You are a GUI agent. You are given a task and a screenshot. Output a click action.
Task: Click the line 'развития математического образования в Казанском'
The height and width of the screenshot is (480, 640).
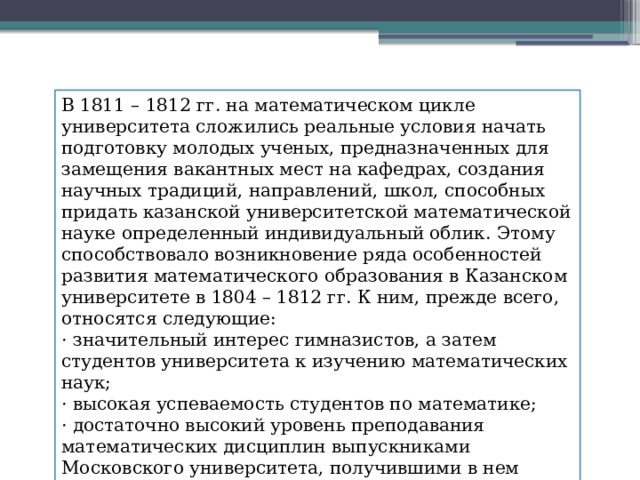pos(314,276)
